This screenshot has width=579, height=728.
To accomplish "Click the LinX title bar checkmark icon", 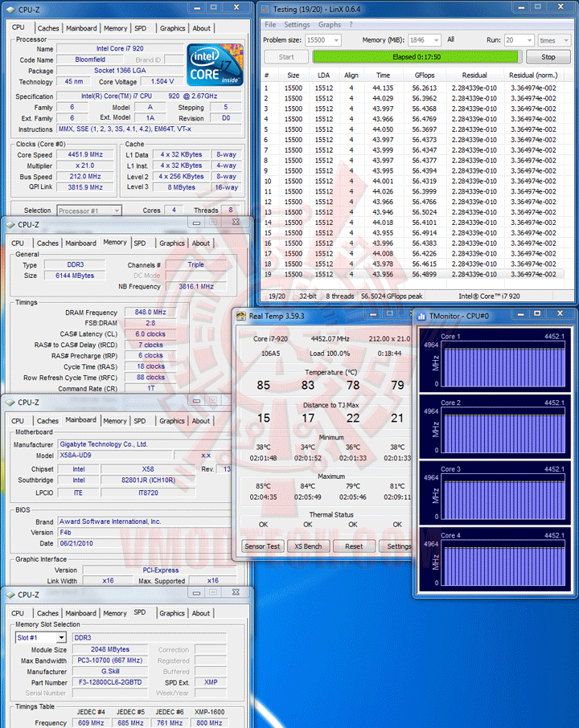I will [265, 9].
